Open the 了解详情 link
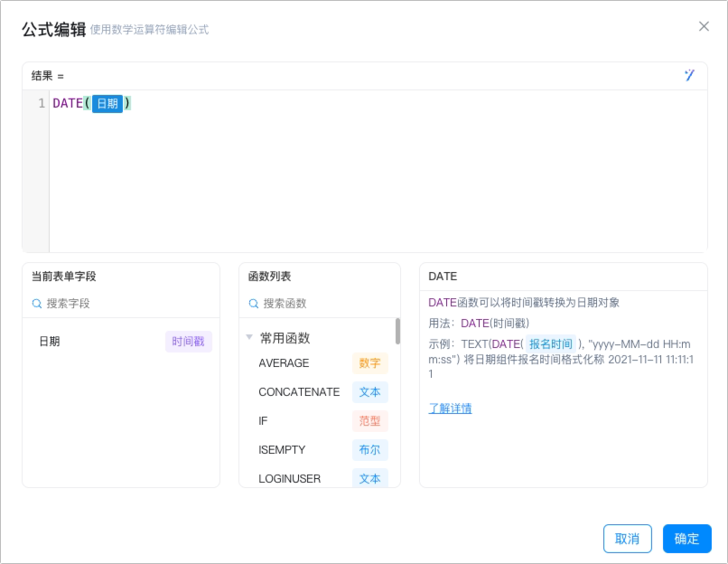 click(450, 409)
